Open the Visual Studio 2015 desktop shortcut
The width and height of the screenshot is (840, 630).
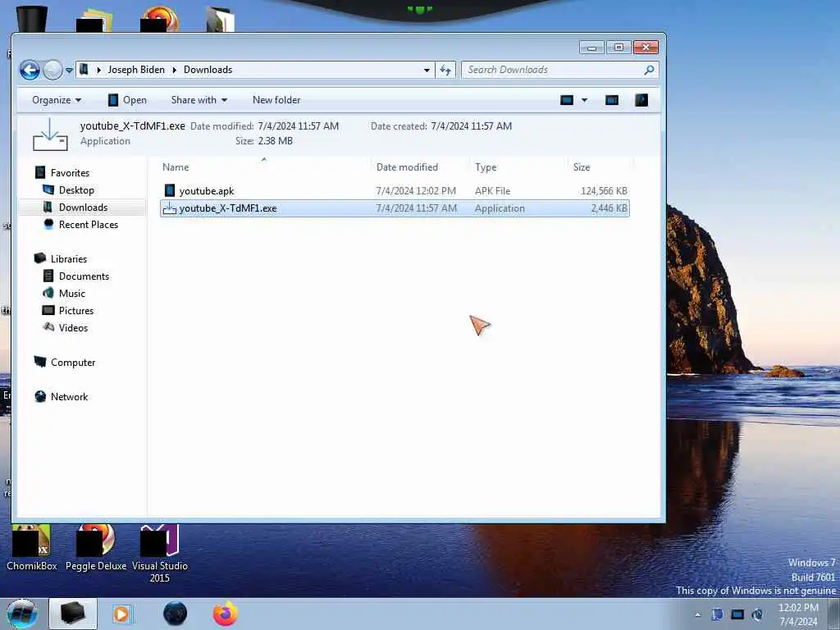coord(160,555)
